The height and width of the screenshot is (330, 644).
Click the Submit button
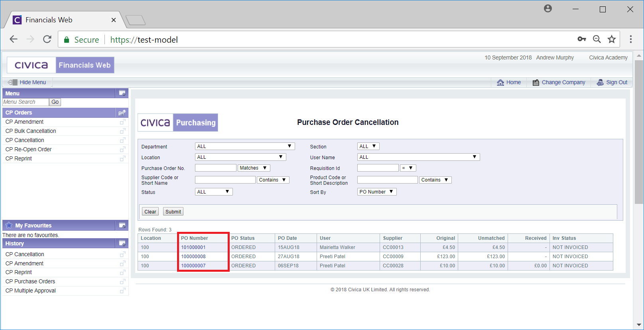click(x=173, y=211)
